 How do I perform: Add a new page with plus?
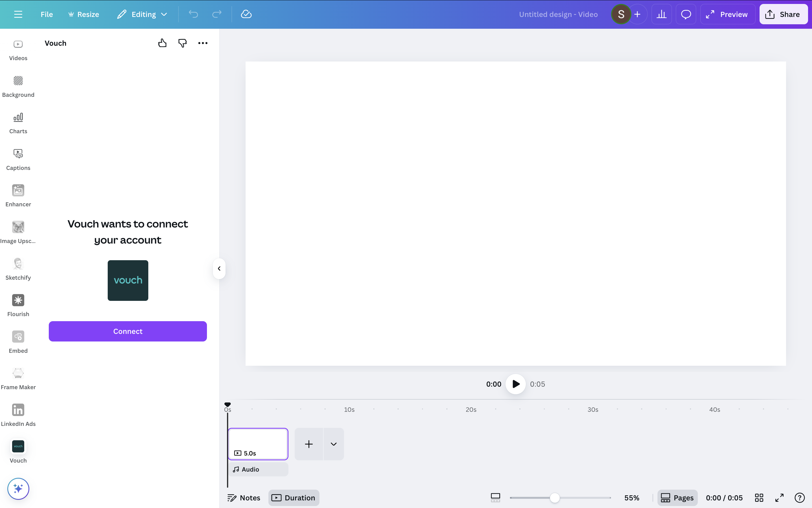click(x=309, y=444)
